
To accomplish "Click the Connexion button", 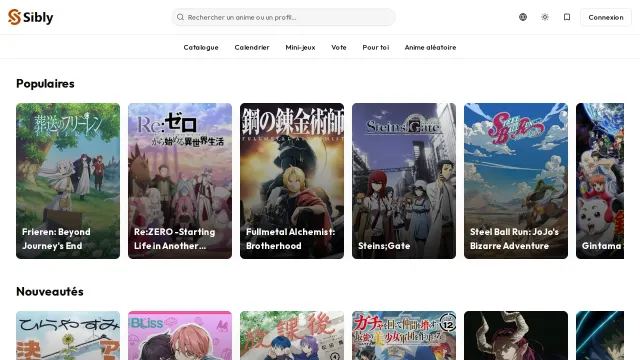I will coord(606,17).
